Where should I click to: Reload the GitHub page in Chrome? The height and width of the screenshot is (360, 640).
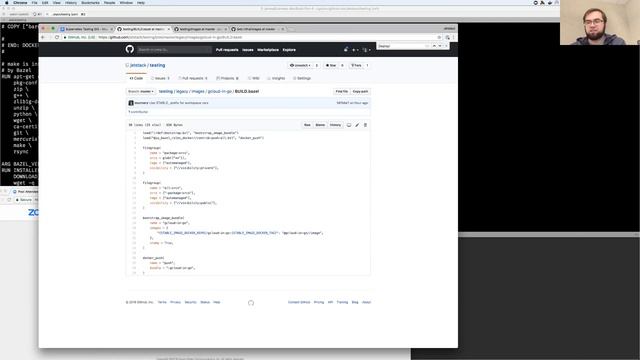pyautogui.click(x=57, y=37)
